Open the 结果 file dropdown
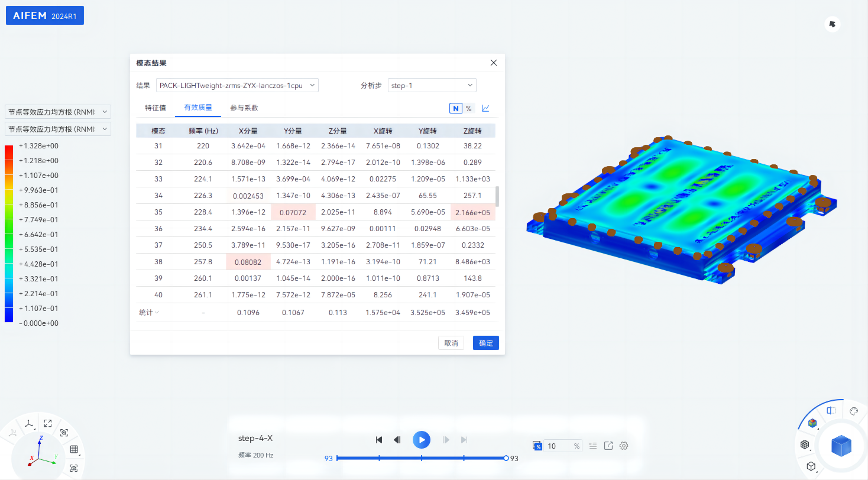868x480 pixels. (237, 85)
